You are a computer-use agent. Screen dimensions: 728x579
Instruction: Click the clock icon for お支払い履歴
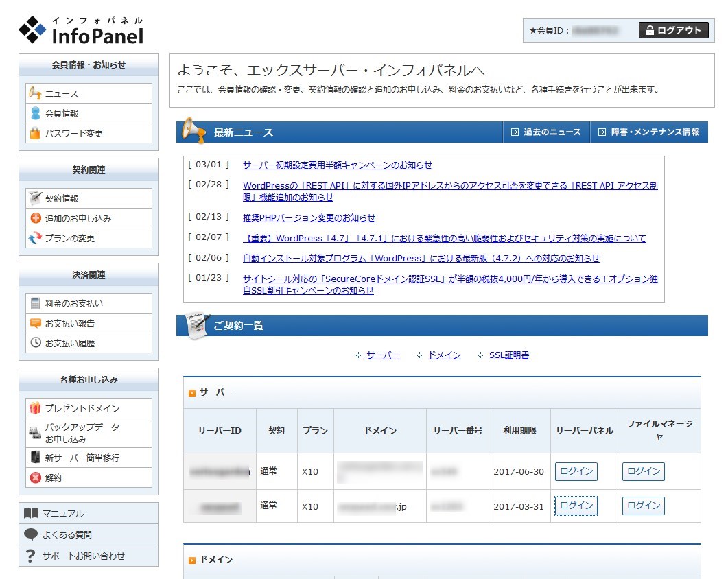(x=35, y=342)
